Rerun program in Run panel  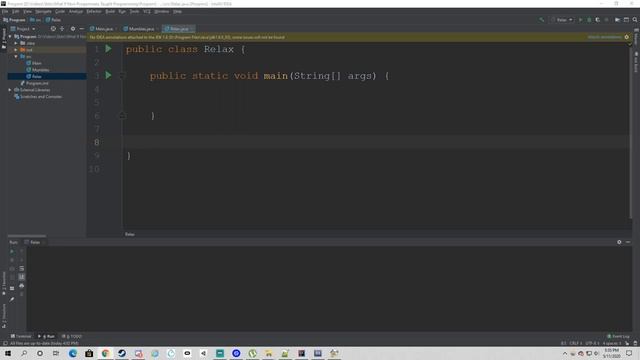coord(12,251)
